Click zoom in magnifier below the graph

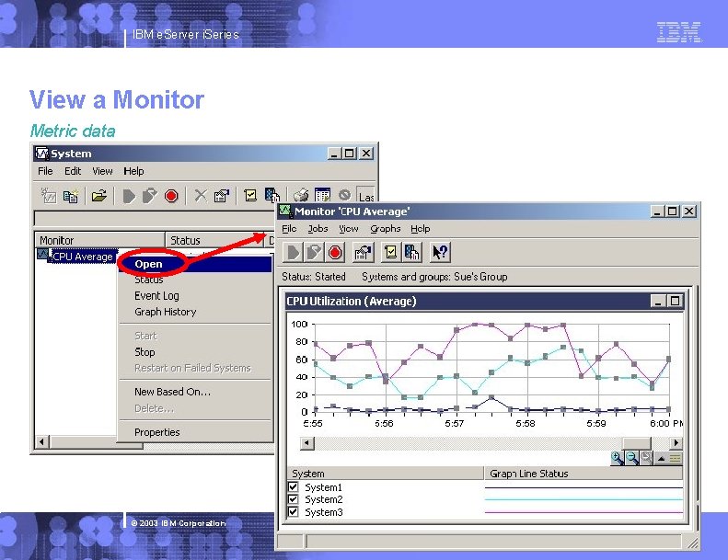tap(617, 459)
